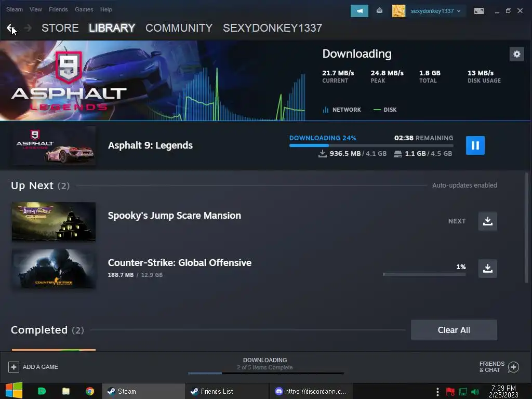This screenshot has height=399, width=532.
Task: Start downloading Counter-Strike: Global Offensive
Action: pyautogui.click(x=487, y=269)
